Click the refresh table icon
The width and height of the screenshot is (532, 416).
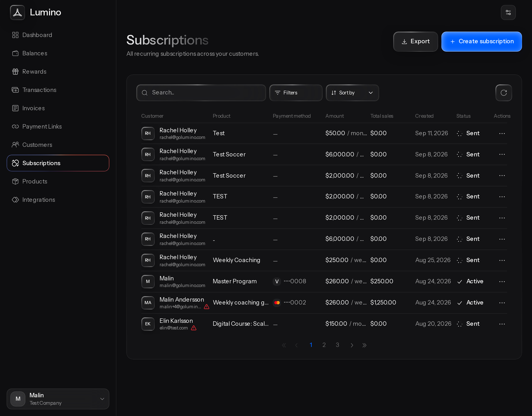coord(504,93)
